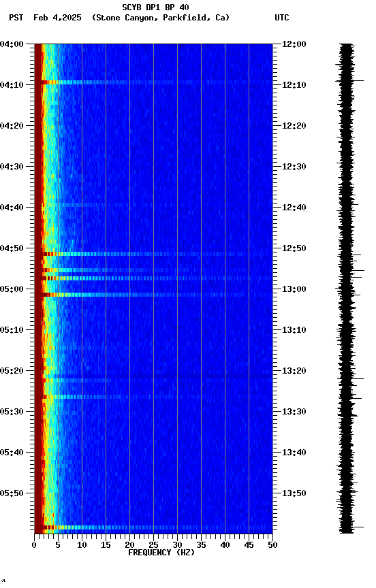
Task: Click the 04:50 PST time label
Action: click(x=12, y=248)
